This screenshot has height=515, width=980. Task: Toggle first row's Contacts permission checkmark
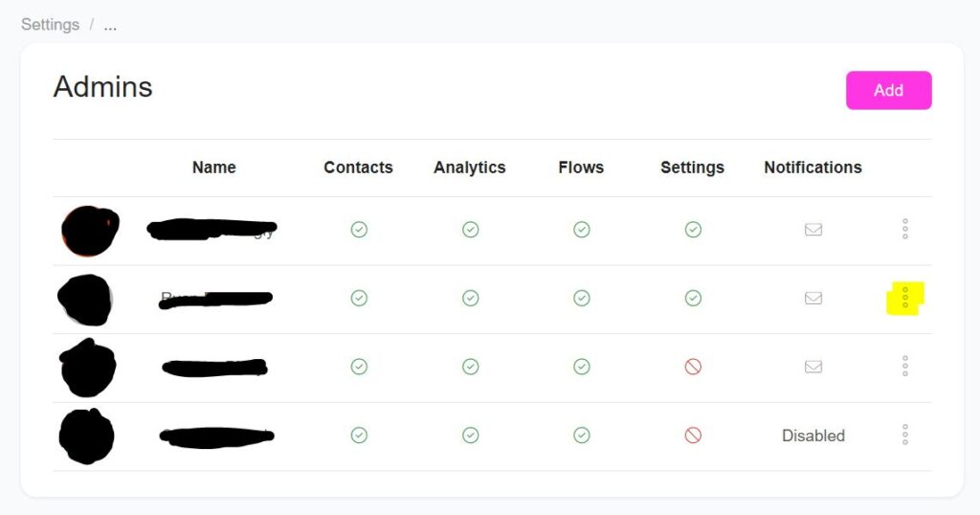[x=359, y=230]
